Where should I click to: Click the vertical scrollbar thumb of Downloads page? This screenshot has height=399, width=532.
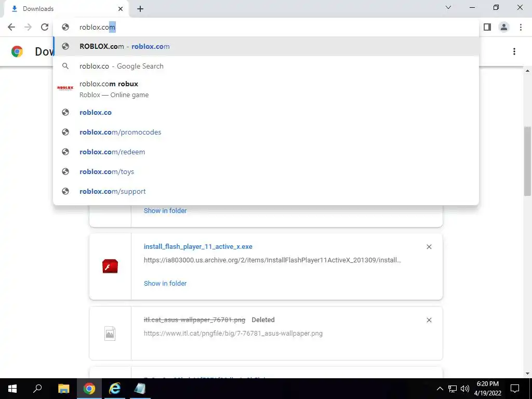(x=527, y=161)
